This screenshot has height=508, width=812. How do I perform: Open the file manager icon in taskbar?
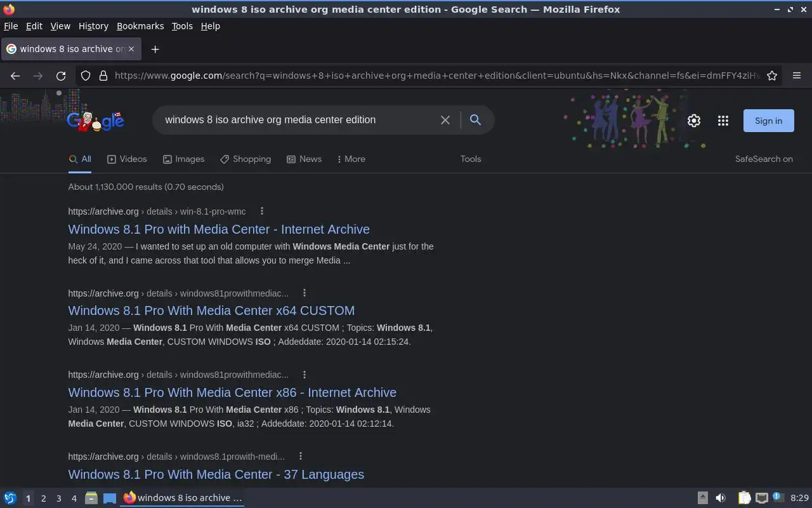[91, 498]
